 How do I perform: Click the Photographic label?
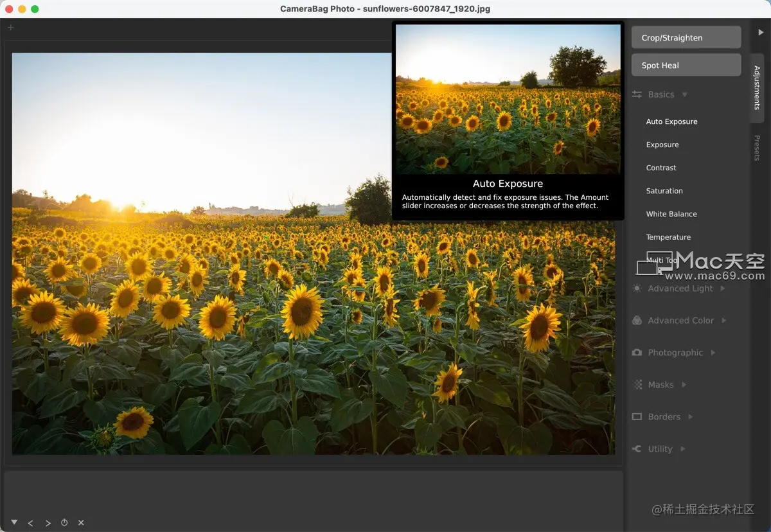pyautogui.click(x=675, y=353)
